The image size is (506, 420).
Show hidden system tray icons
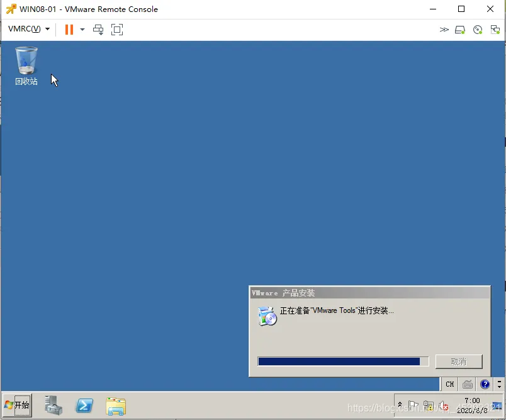pos(400,405)
